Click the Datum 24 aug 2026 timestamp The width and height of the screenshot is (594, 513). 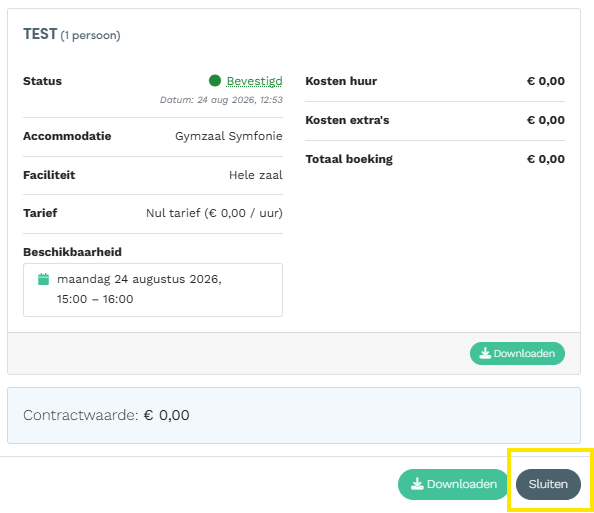[x=221, y=100]
